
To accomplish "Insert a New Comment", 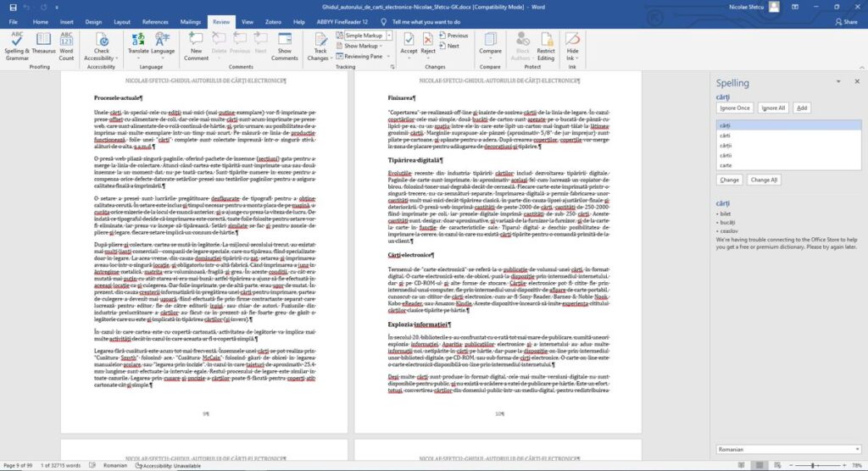I will [x=196, y=46].
